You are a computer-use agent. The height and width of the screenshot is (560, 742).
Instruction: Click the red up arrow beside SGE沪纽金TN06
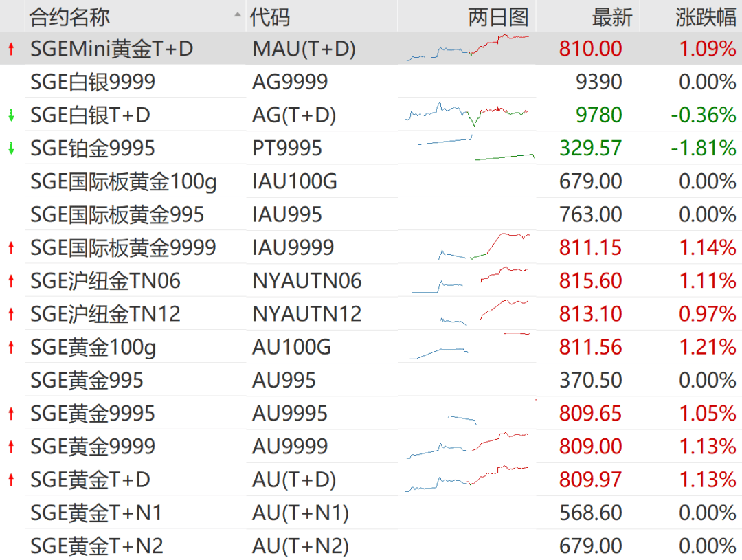click(10, 280)
